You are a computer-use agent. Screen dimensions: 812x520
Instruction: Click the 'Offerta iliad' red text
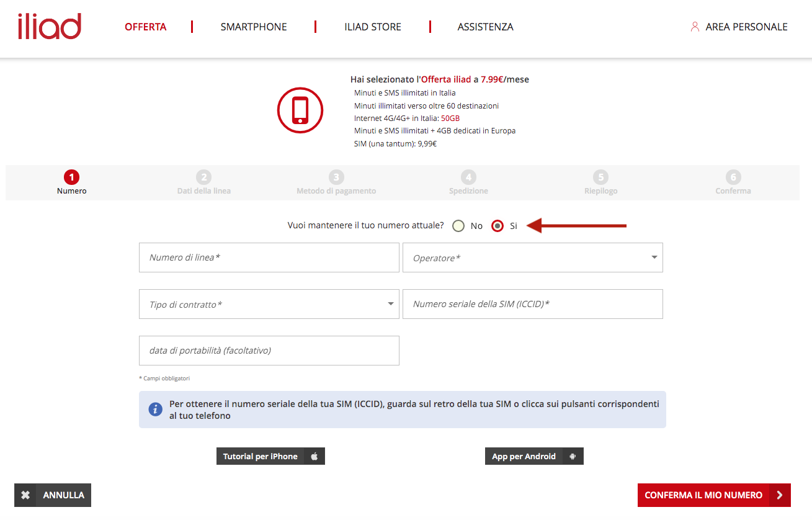tap(446, 79)
